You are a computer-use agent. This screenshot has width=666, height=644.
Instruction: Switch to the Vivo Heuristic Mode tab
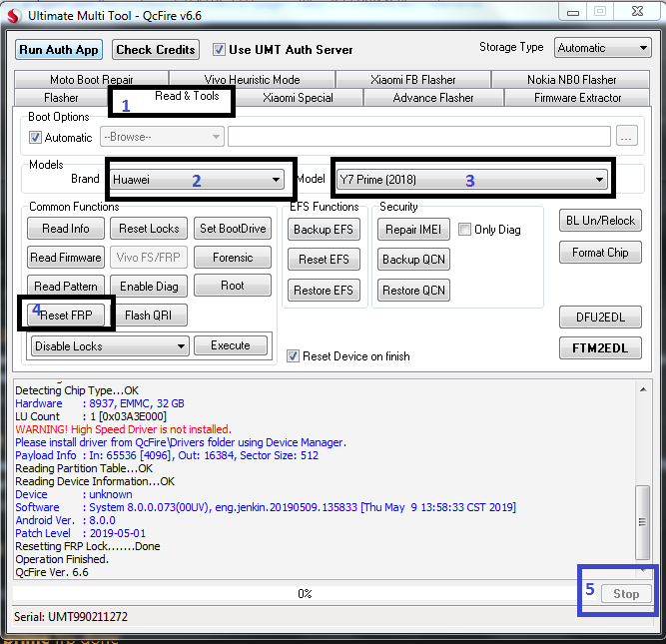(252, 80)
